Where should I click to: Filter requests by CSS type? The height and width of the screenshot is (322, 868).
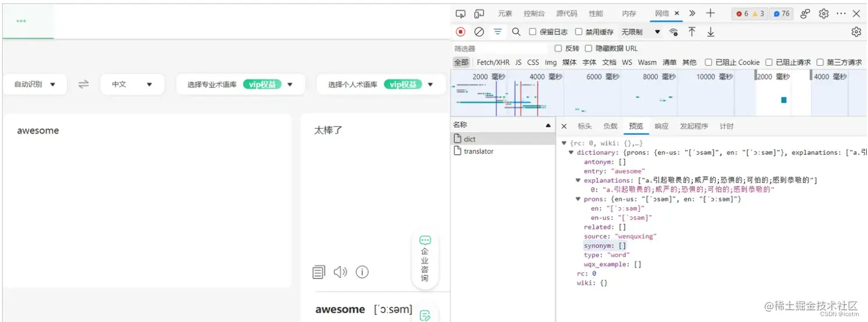pyautogui.click(x=533, y=62)
